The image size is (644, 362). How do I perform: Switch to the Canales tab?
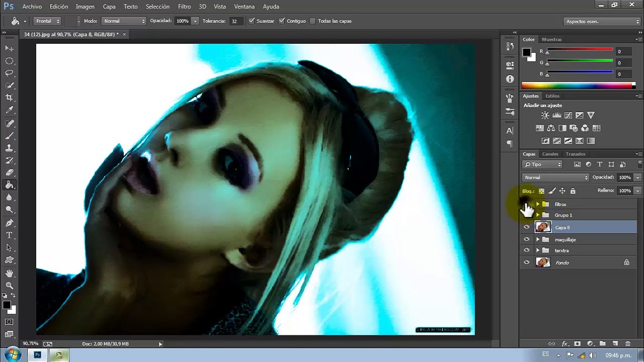point(550,154)
